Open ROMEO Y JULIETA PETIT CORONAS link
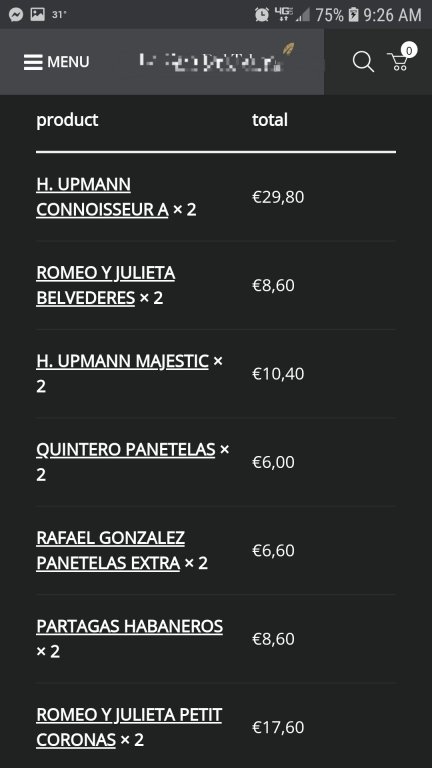 pos(129,727)
